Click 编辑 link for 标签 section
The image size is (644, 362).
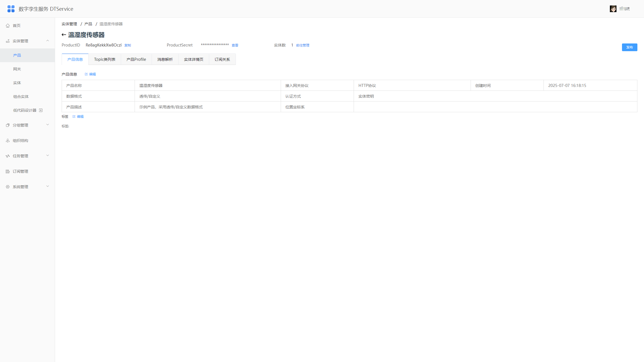click(80, 117)
